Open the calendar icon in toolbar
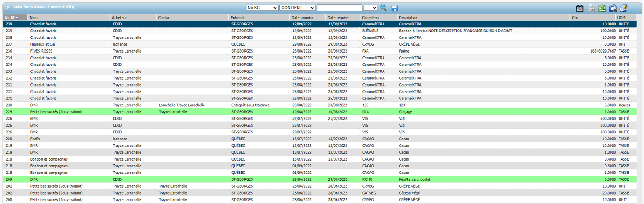 point(580,8)
